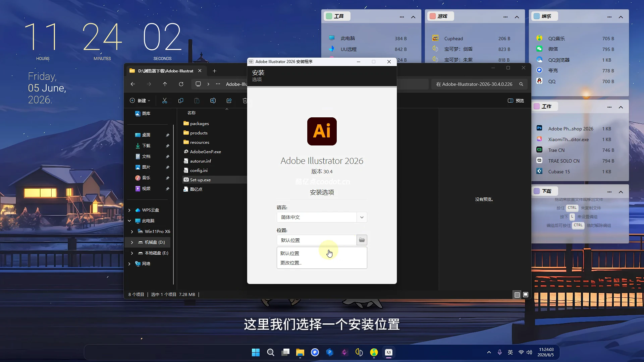Select the autorun.inf file
Screen dimensions: 644x362
[x=197, y=161]
